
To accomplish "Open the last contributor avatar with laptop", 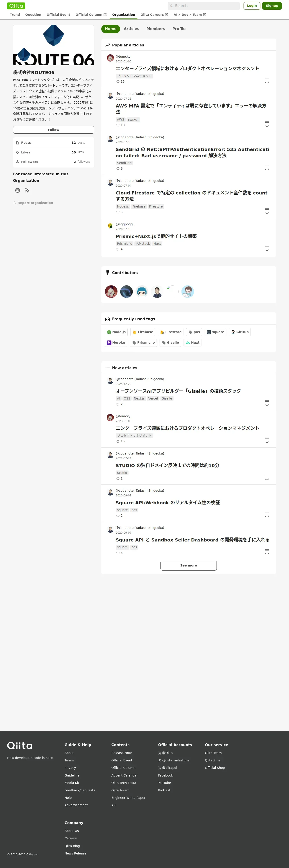I will click(188, 291).
